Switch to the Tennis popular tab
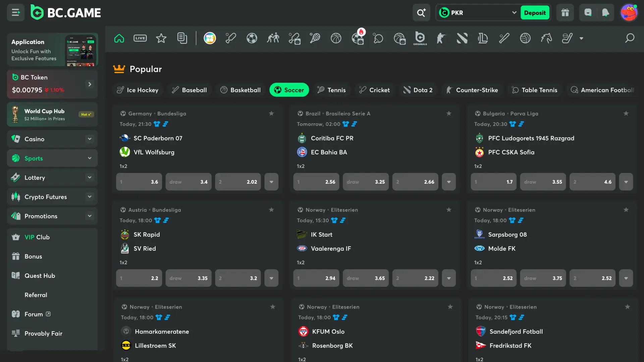 (331, 90)
